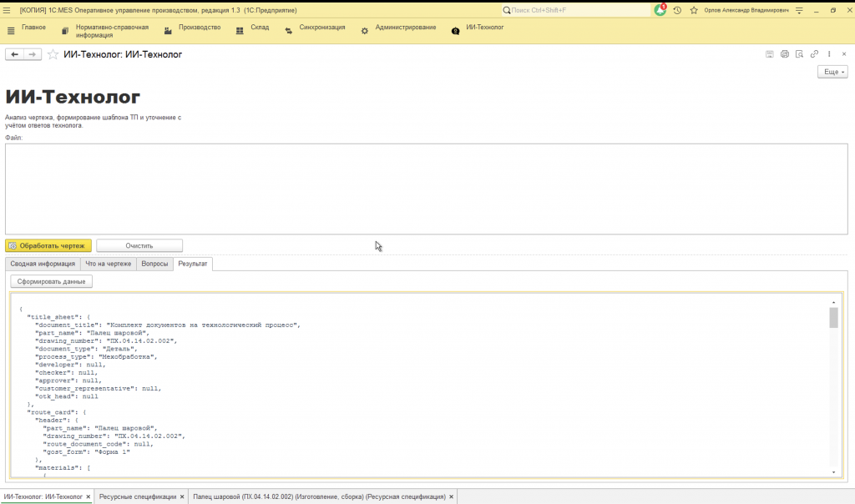This screenshot has width=855, height=504.
Task: Expand the Еще dropdown
Action: coord(832,72)
